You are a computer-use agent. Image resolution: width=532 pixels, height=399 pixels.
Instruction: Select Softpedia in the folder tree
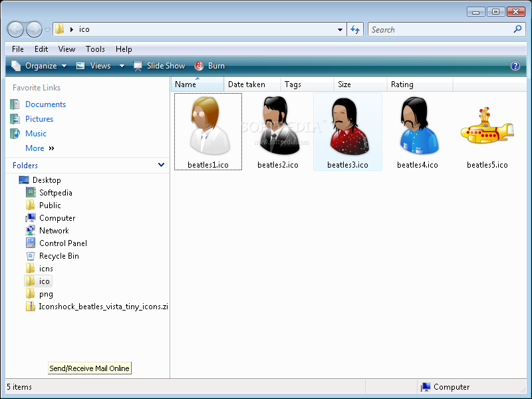pos(56,193)
